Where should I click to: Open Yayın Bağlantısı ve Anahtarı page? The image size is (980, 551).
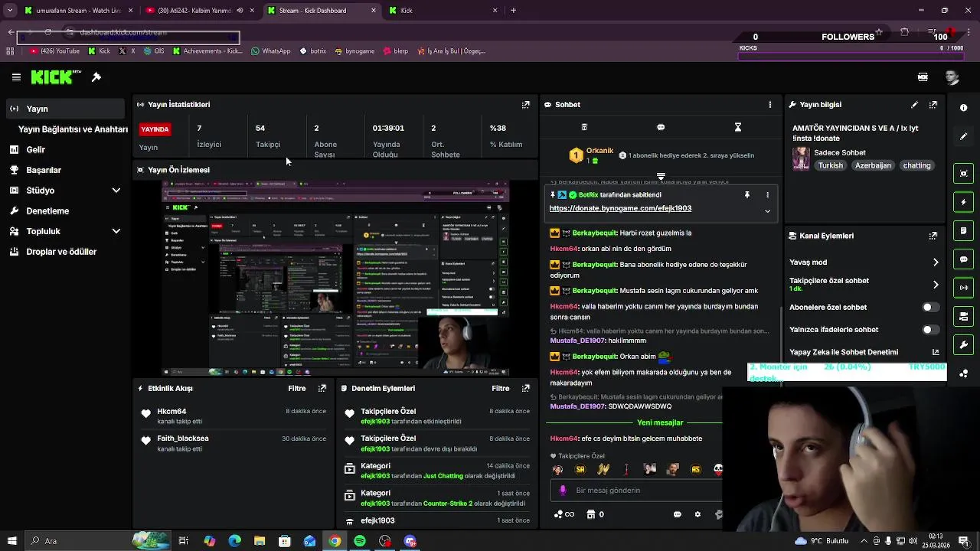(x=73, y=129)
